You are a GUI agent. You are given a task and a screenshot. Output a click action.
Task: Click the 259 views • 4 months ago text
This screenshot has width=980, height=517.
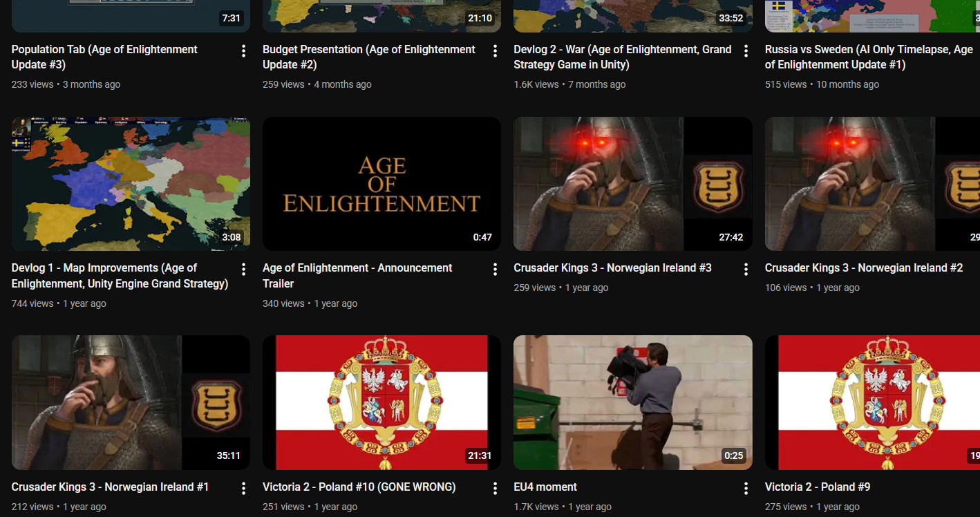pyautogui.click(x=317, y=84)
